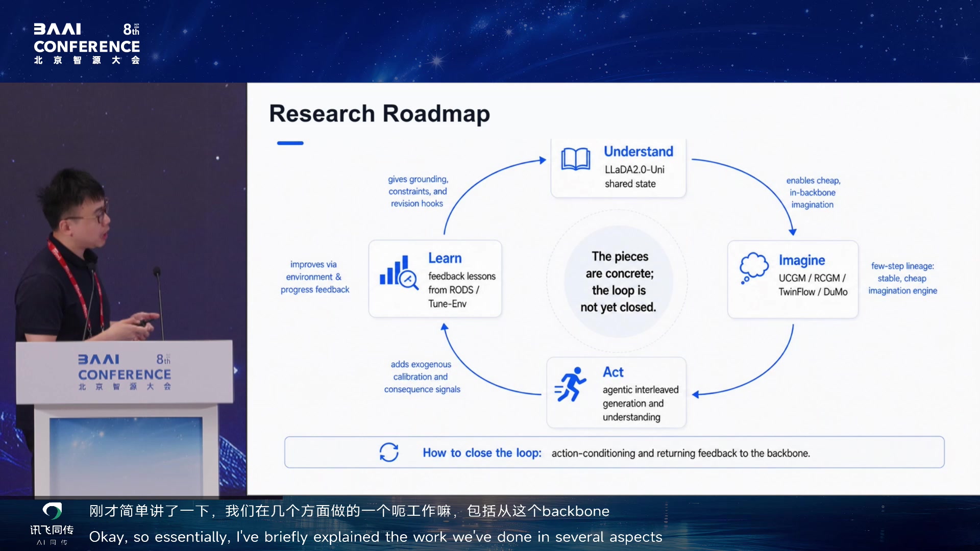The image size is (980, 551).
Task: Click the center circle 'loop is not yet closed'
Action: 619,281
